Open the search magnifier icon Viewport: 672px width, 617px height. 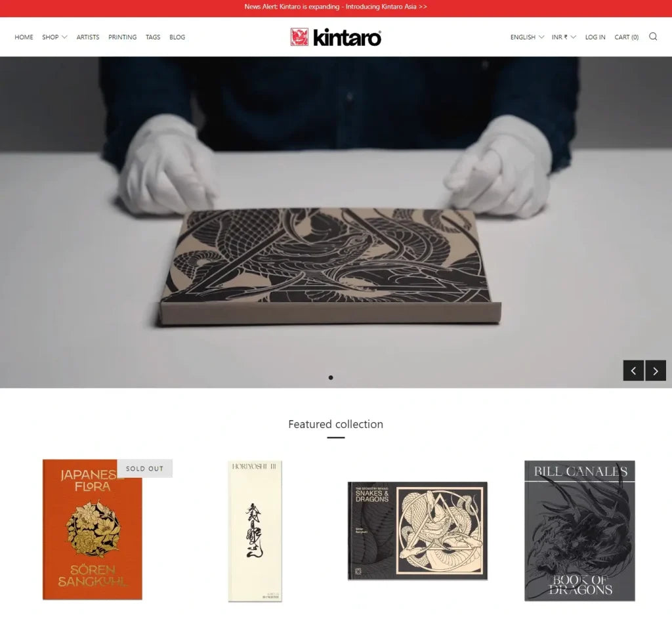[x=653, y=37]
